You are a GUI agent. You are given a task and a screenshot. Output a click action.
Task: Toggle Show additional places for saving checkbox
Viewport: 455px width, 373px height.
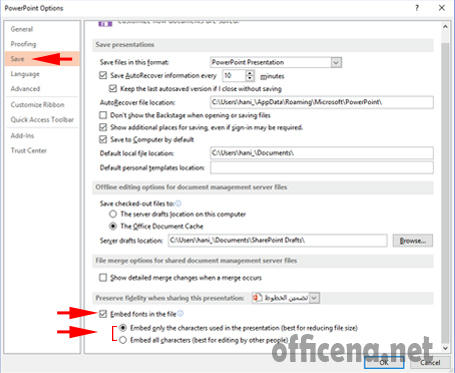coord(103,127)
